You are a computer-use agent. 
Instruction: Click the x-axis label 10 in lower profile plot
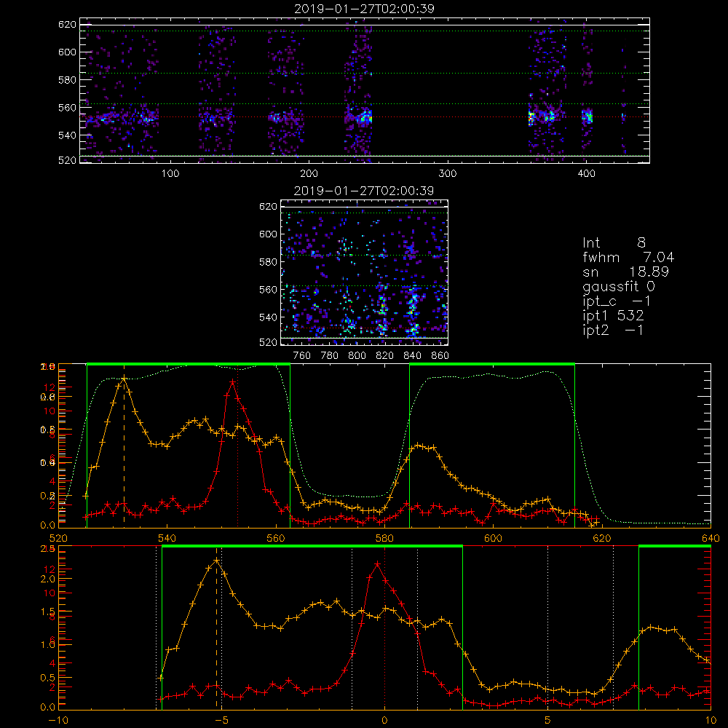[x=711, y=721]
